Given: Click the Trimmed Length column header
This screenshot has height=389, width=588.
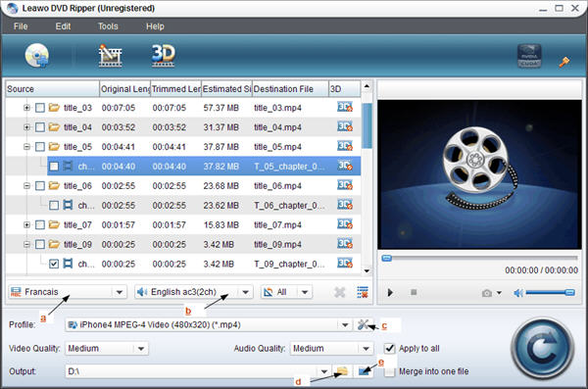Looking at the screenshot, I should pyautogui.click(x=175, y=89).
